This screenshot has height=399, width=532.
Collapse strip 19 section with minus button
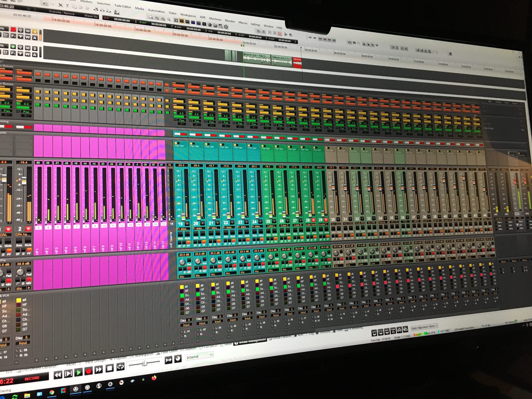[182, 342]
